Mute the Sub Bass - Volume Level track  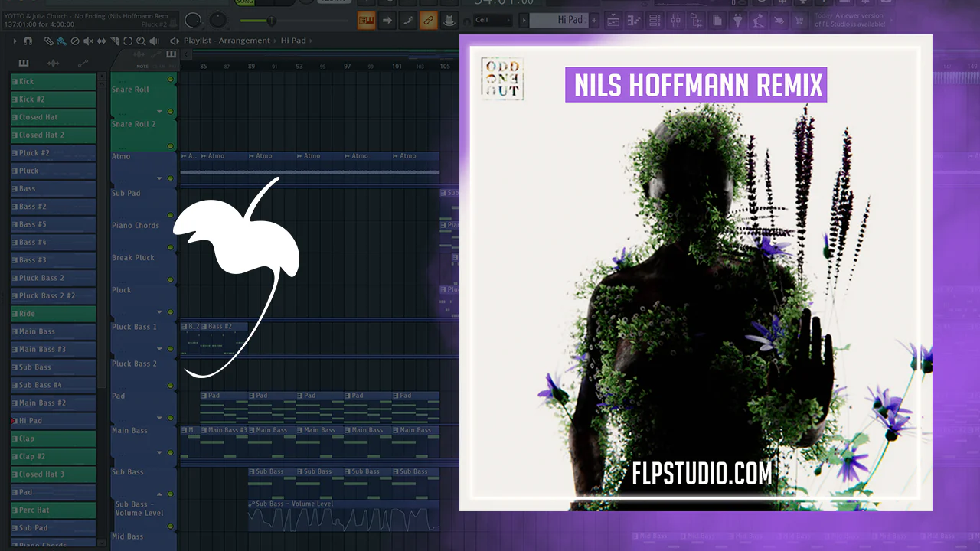click(171, 526)
